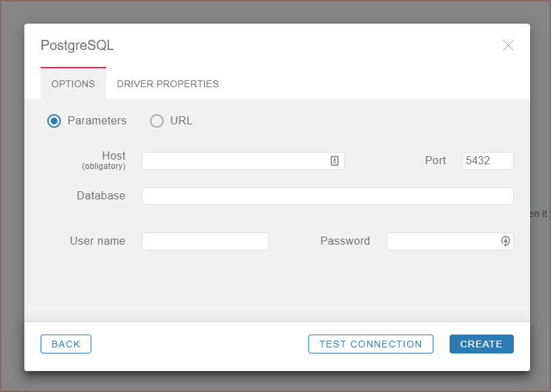This screenshot has height=392, width=551.
Task: Focus the Database input field
Action: click(x=327, y=196)
